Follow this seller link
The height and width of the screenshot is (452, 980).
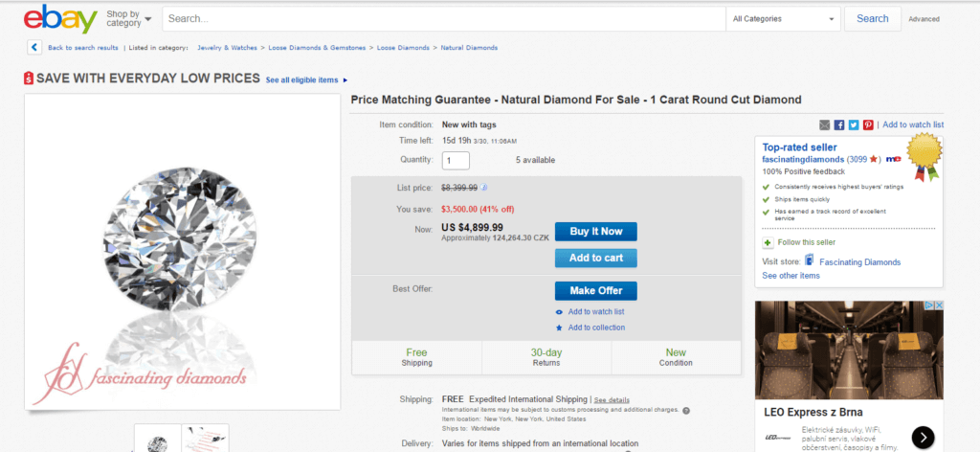pos(806,242)
